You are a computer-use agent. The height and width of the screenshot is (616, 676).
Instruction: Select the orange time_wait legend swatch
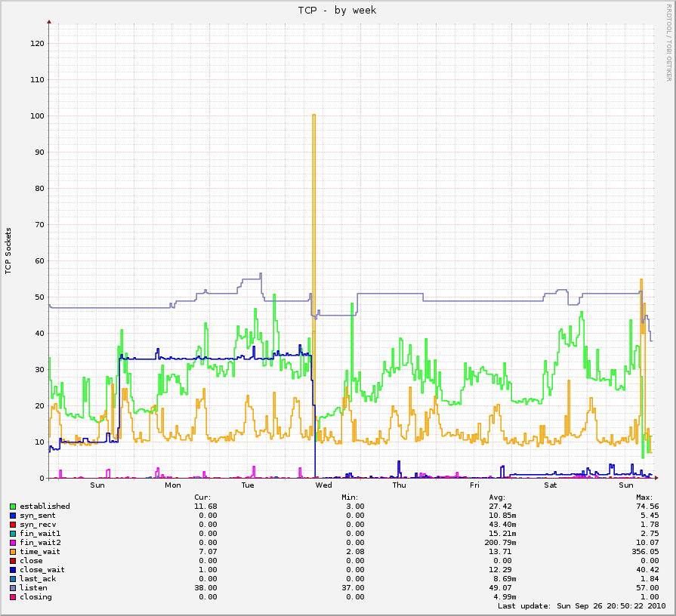point(13,552)
